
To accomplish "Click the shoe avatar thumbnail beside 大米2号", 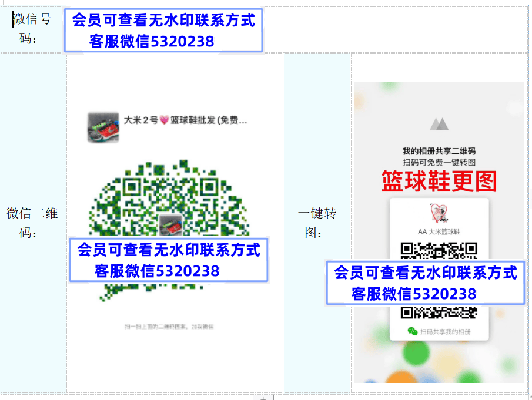I will coord(103,127).
